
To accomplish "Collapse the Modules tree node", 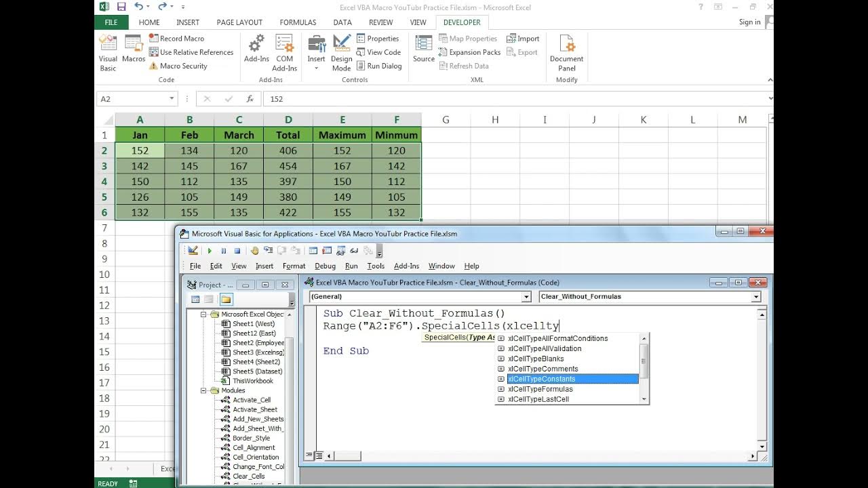I will coord(203,390).
